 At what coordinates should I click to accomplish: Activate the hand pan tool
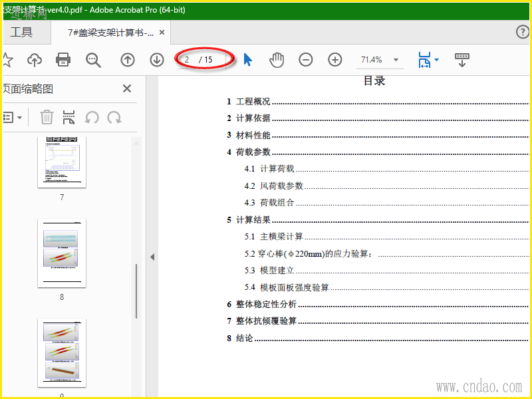[277, 60]
